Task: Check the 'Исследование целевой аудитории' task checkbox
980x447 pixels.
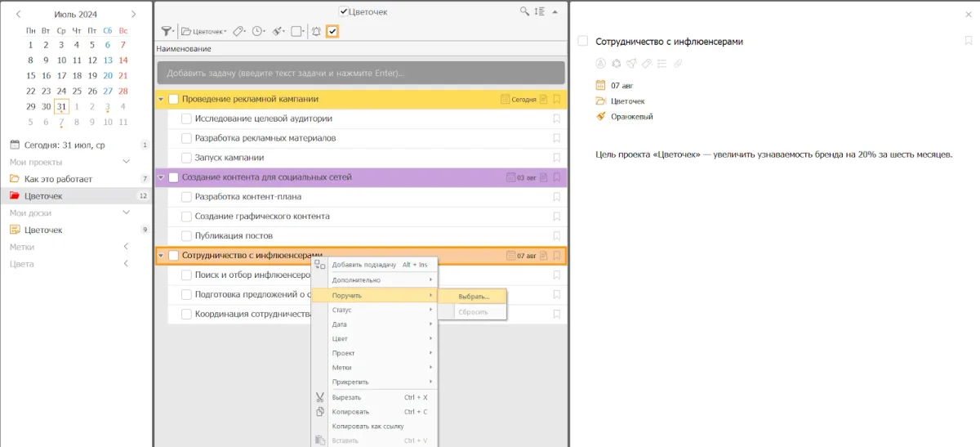Action: (x=186, y=118)
